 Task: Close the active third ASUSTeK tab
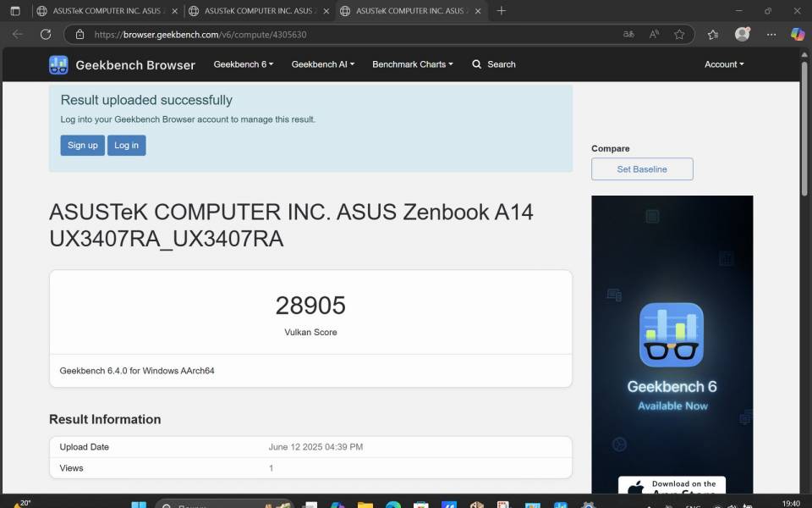pyautogui.click(x=477, y=11)
